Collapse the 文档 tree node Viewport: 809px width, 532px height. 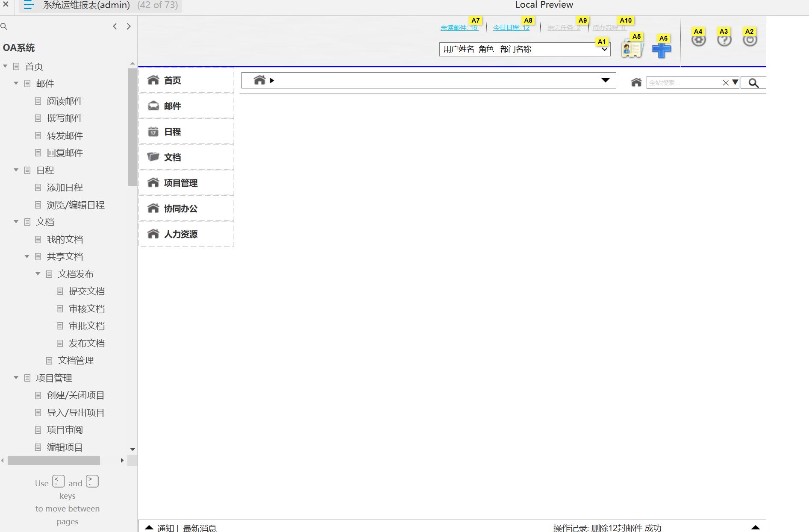point(16,222)
